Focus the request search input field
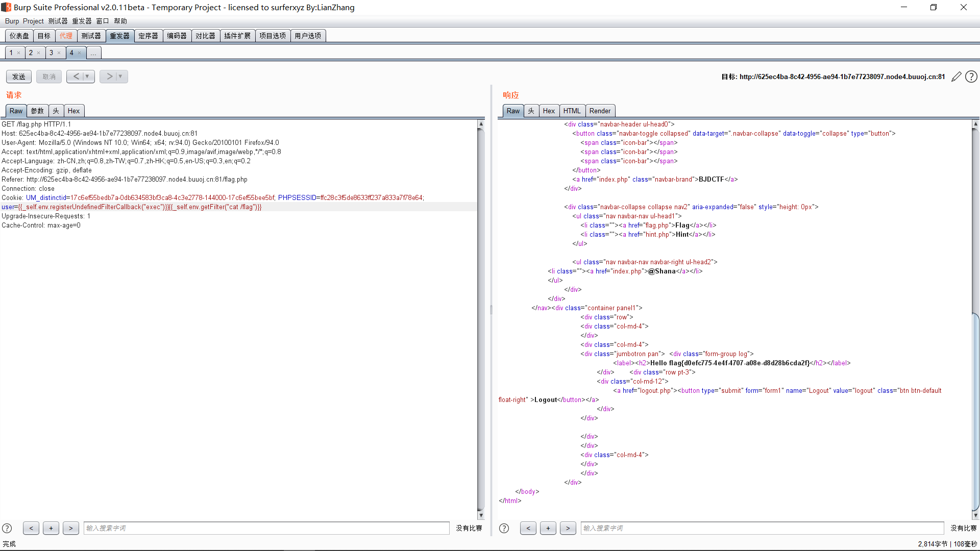This screenshot has width=980, height=551. tap(266, 529)
